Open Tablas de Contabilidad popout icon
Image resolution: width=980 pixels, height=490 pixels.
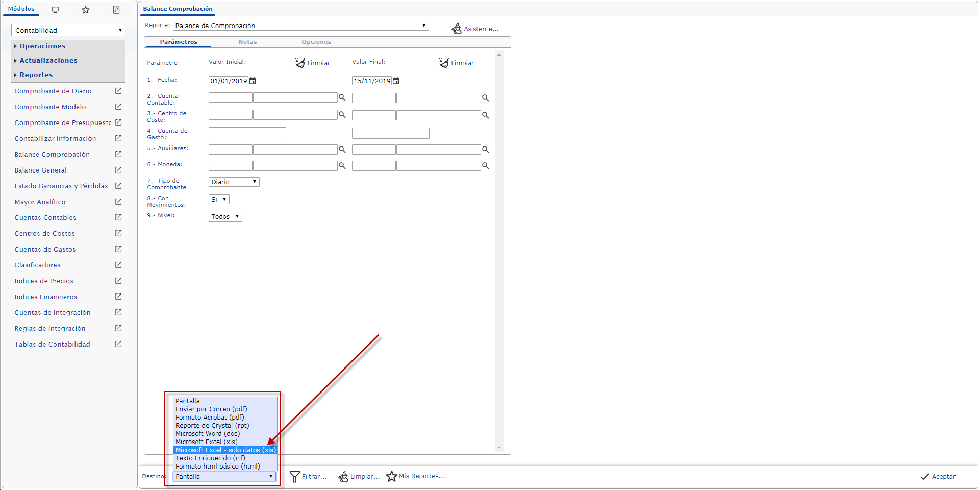(x=118, y=344)
